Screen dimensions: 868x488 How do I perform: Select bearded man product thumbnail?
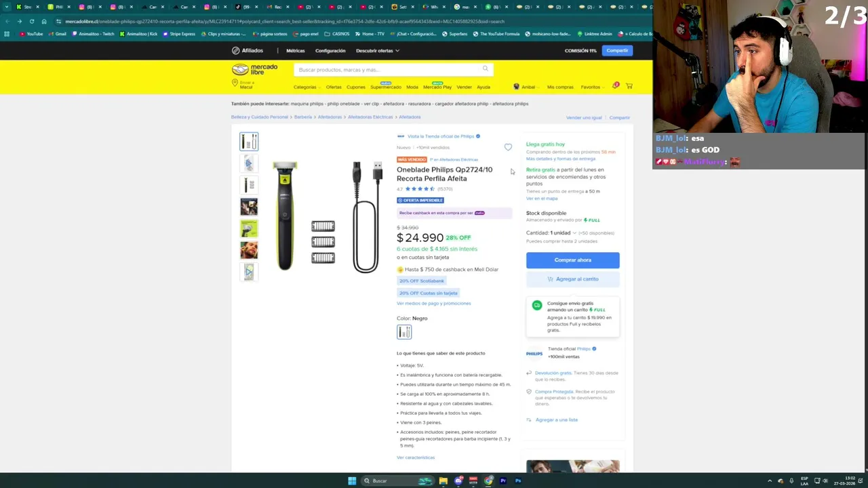coord(249,250)
